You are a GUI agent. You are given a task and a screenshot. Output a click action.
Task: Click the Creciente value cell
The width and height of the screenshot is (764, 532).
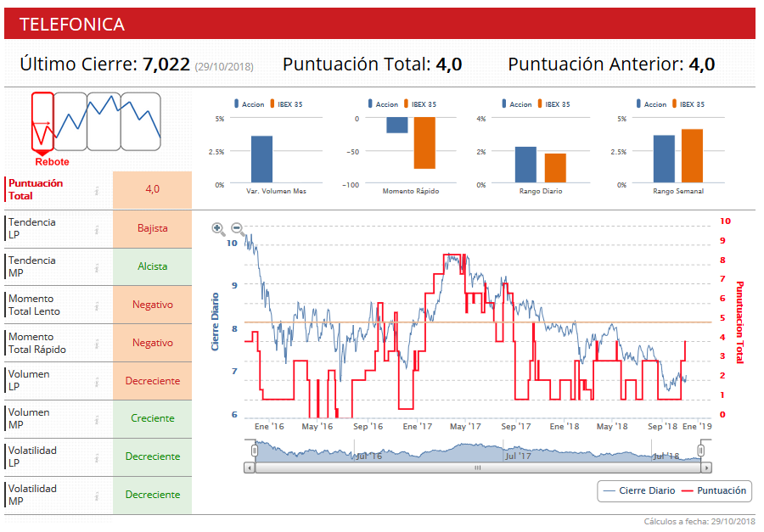(153, 418)
